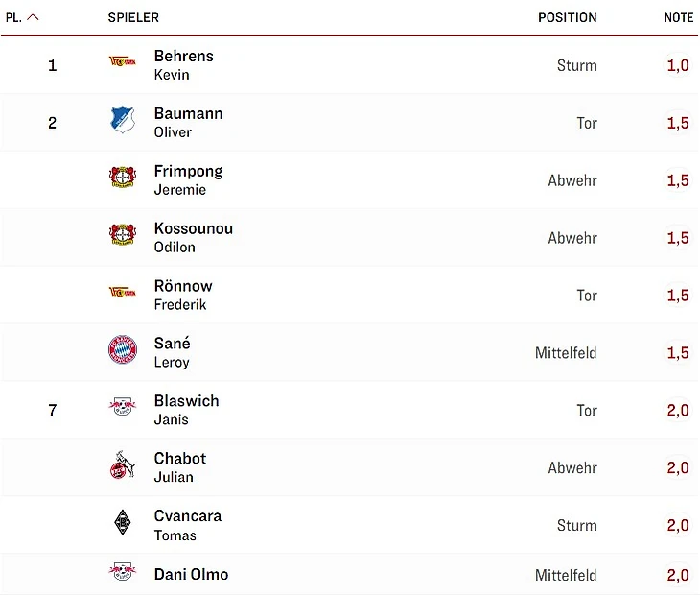Click the 1,0 grade for Behrens

678,65
